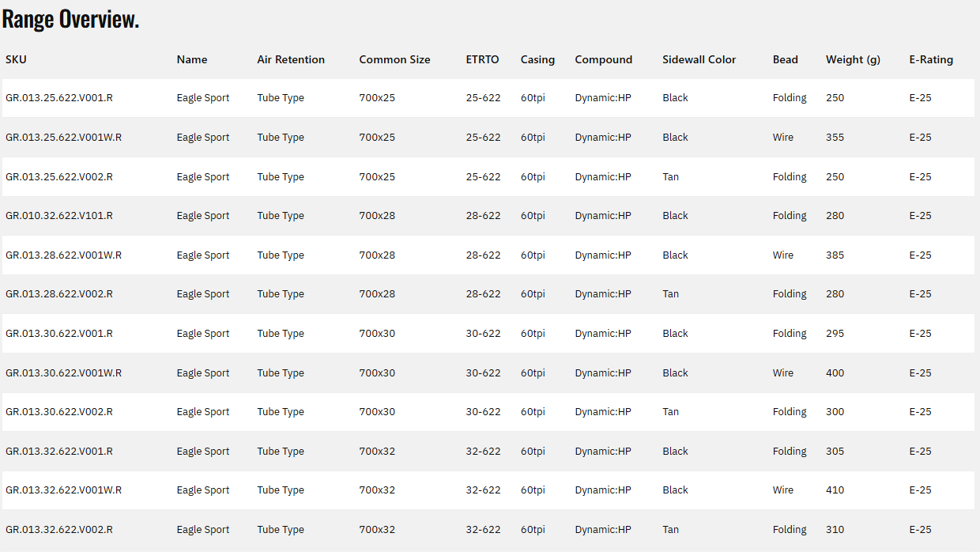
Task: Click the Common Size column header
Action: (394, 59)
